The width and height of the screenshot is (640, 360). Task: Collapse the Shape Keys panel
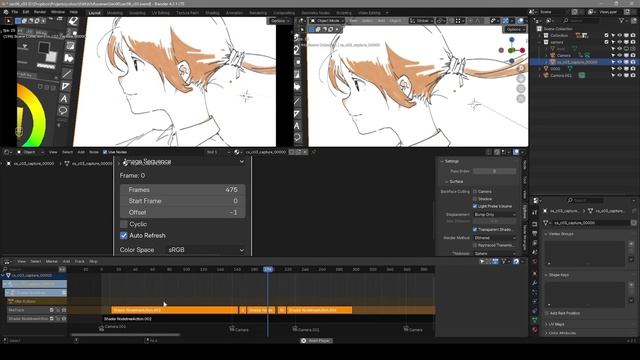click(557, 275)
